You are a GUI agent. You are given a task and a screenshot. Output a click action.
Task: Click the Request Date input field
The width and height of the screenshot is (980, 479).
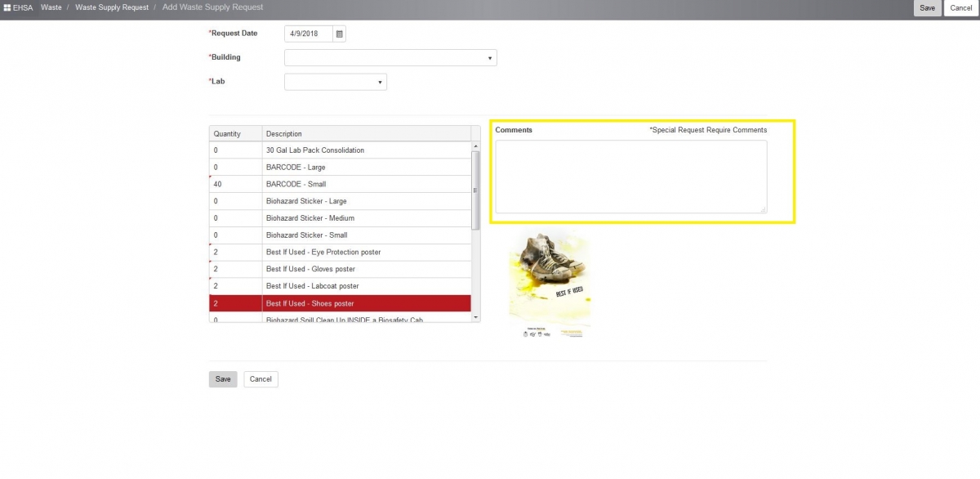(x=306, y=34)
